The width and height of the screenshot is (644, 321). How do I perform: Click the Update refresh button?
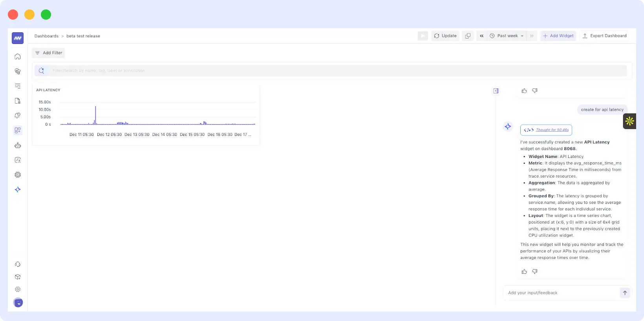[445, 36]
